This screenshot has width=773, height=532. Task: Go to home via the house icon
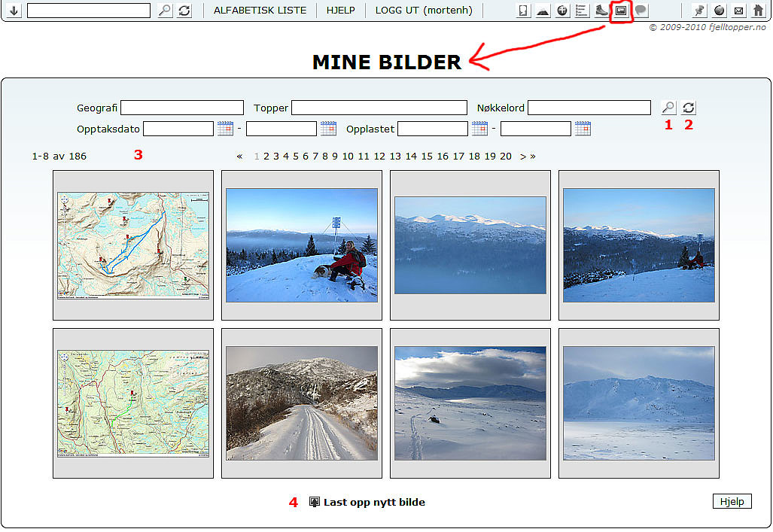(758, 11)
